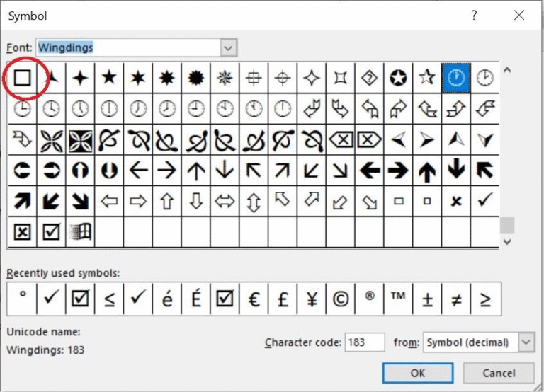Pick the outlined left-right double arrow
The width and height of the screenshot is (544, 392).
(x=225, y=201)
